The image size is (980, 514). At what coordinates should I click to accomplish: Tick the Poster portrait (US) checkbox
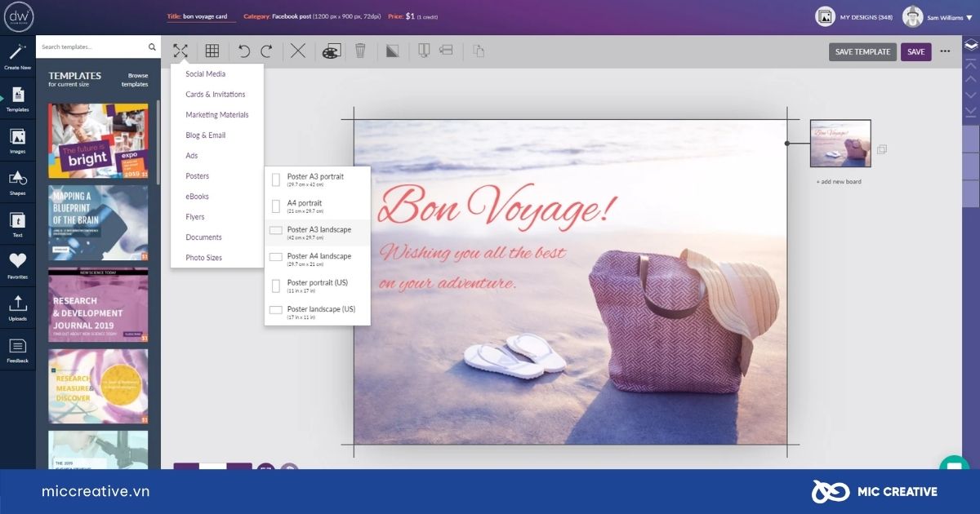tap(276, 285)
